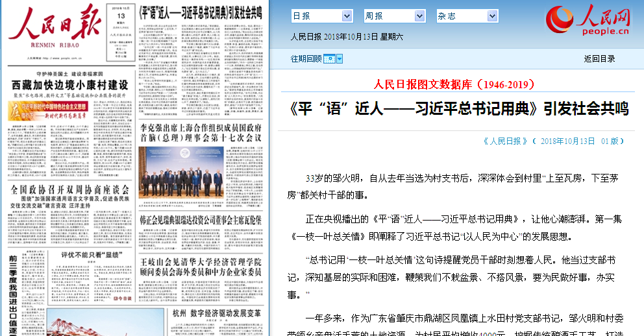This screenshot has height=336, width=644.
Task: Open headline 全国政协召开双周协商座谈会
Action: point(70,189)
